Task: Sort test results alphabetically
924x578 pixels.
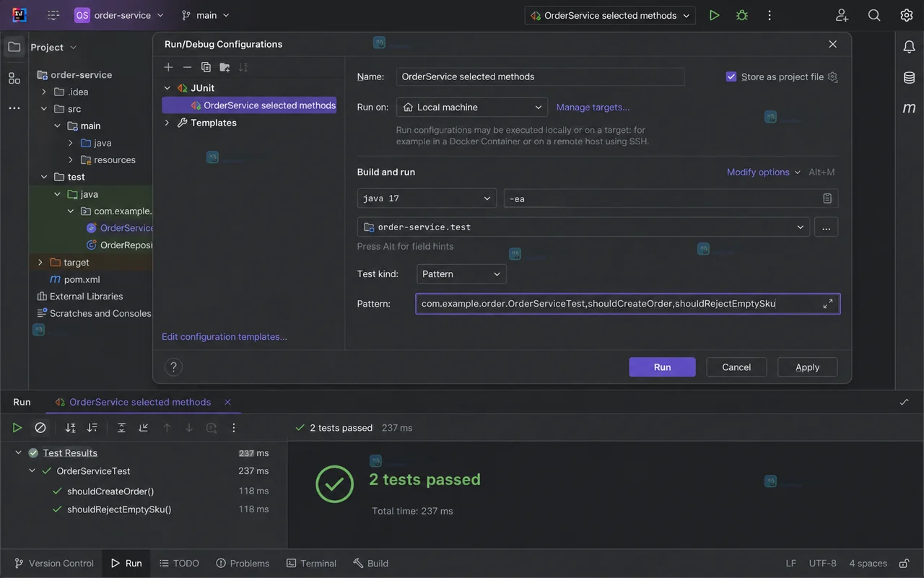Action: click(70, 428)
